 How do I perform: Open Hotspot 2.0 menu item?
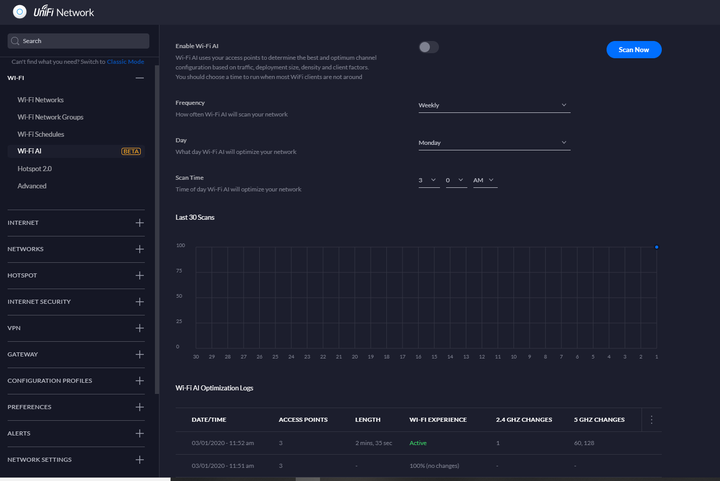tap(34, 168)
